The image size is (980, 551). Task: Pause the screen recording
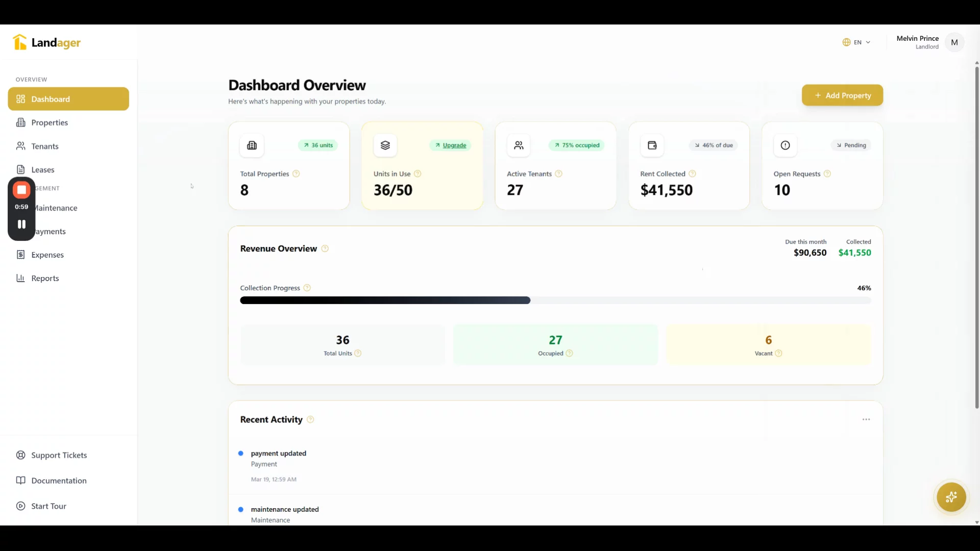[x=21, y=224]
